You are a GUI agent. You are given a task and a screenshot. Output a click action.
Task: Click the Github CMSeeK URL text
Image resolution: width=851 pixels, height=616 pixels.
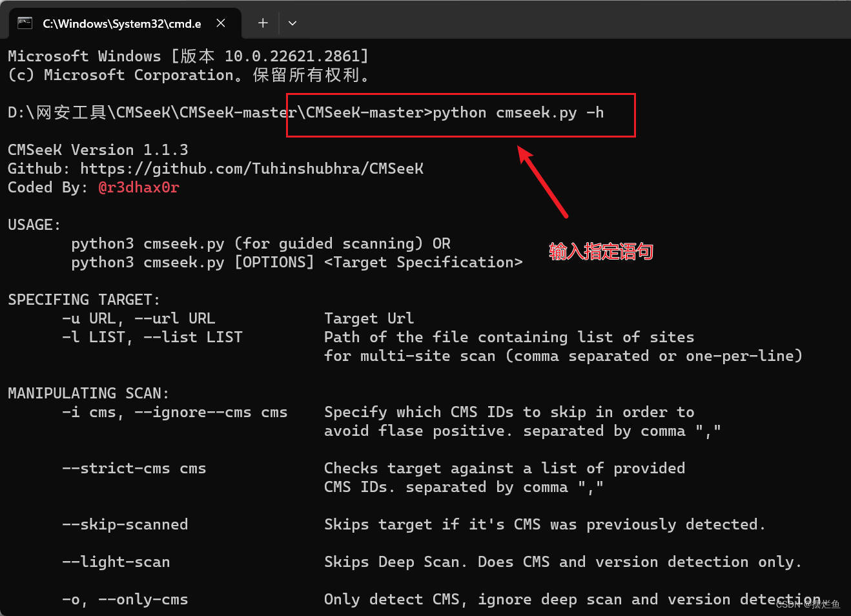tap(252, 169)
